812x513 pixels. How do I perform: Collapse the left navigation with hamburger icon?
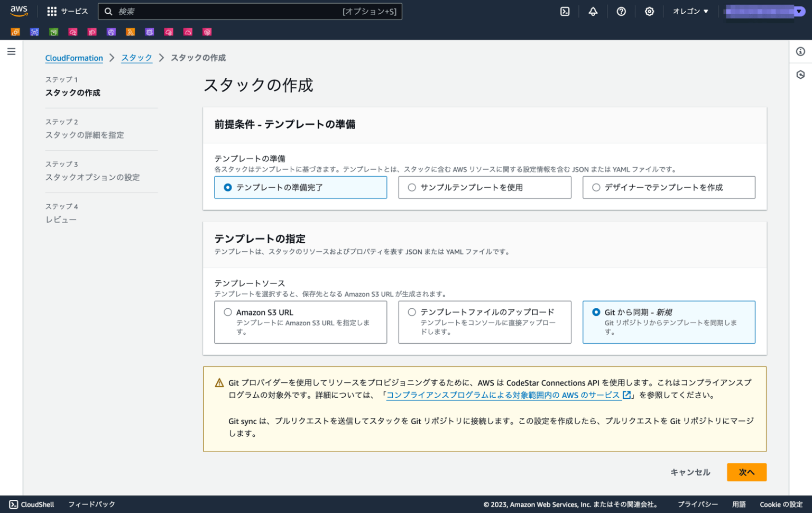pyautogui.click(x=11, y=51)
